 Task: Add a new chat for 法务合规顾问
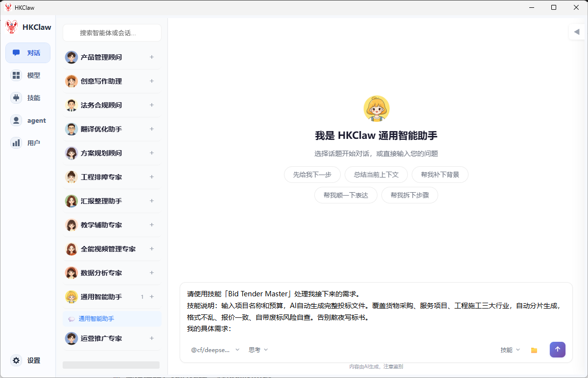(152, 105)
